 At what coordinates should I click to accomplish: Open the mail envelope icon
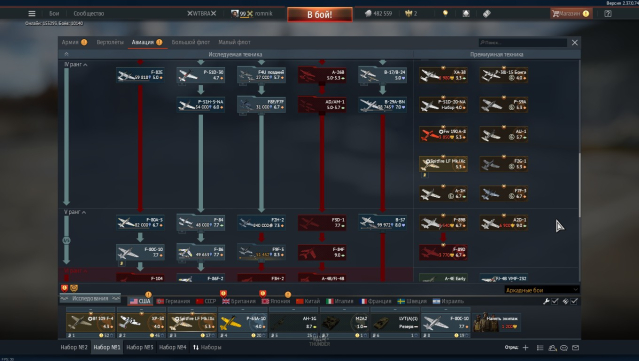point(575,348)
